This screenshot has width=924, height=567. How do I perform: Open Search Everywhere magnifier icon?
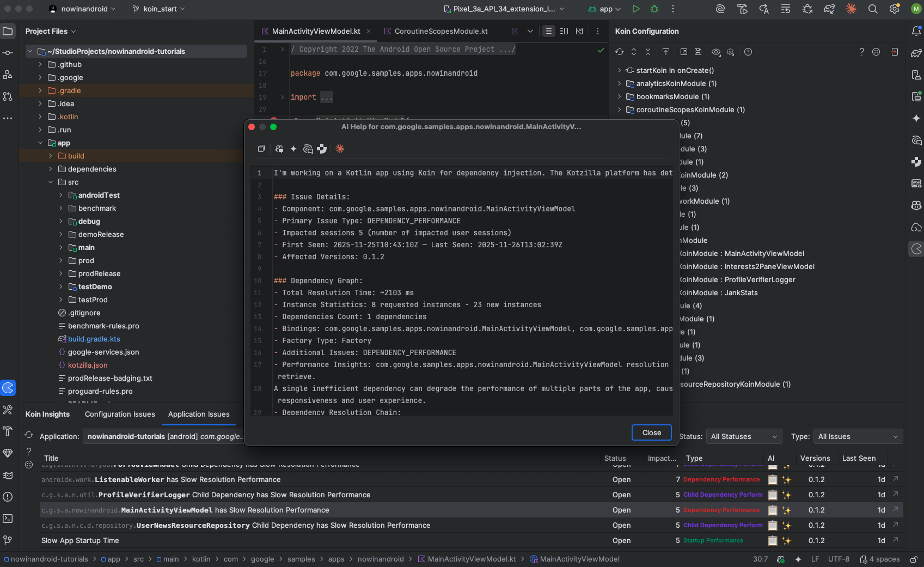(873, 9)
